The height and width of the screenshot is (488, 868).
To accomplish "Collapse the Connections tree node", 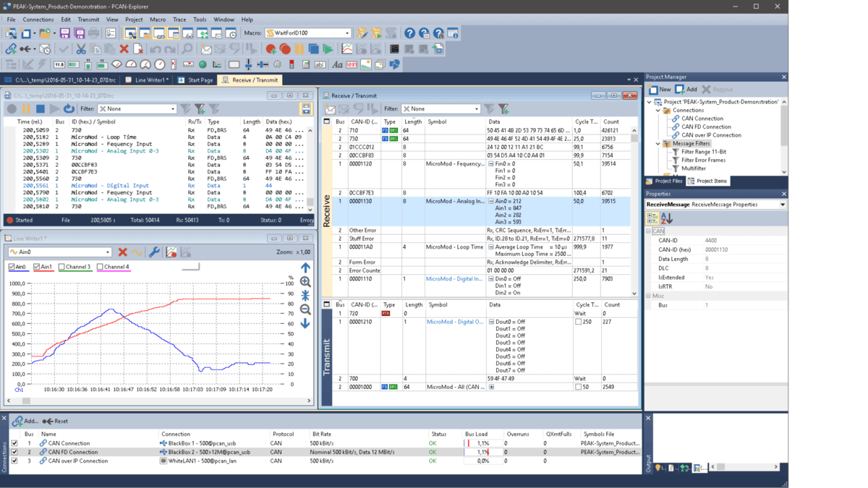I will click(658, 111).
